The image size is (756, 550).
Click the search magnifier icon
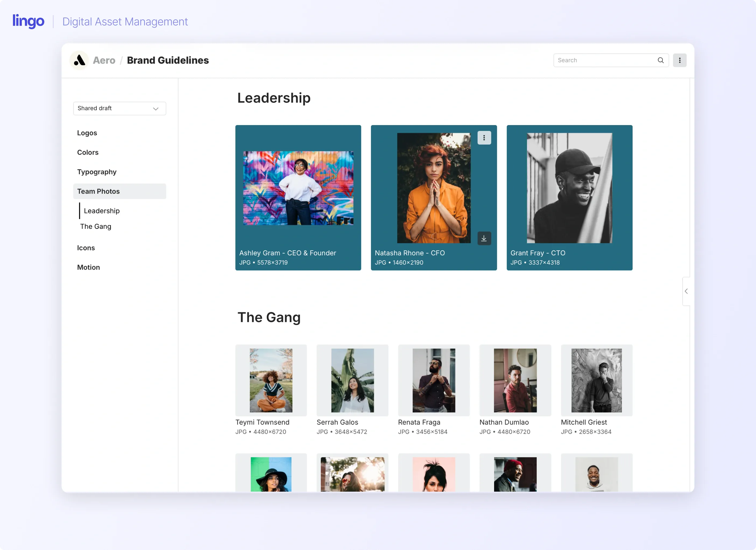660,60
